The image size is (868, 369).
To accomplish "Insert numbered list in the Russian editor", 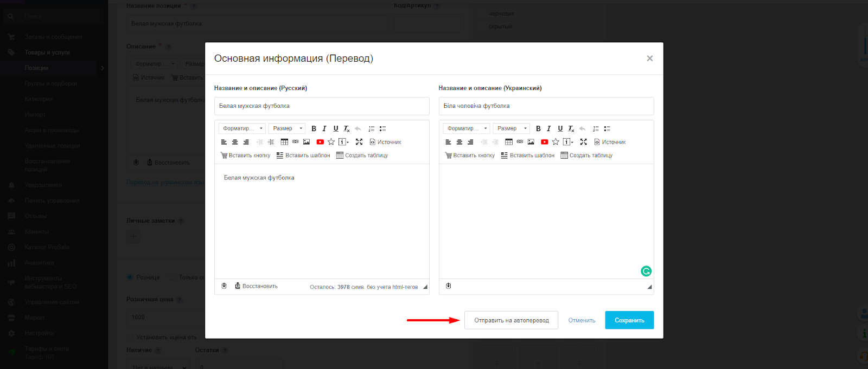I will (x=372, y=128).
